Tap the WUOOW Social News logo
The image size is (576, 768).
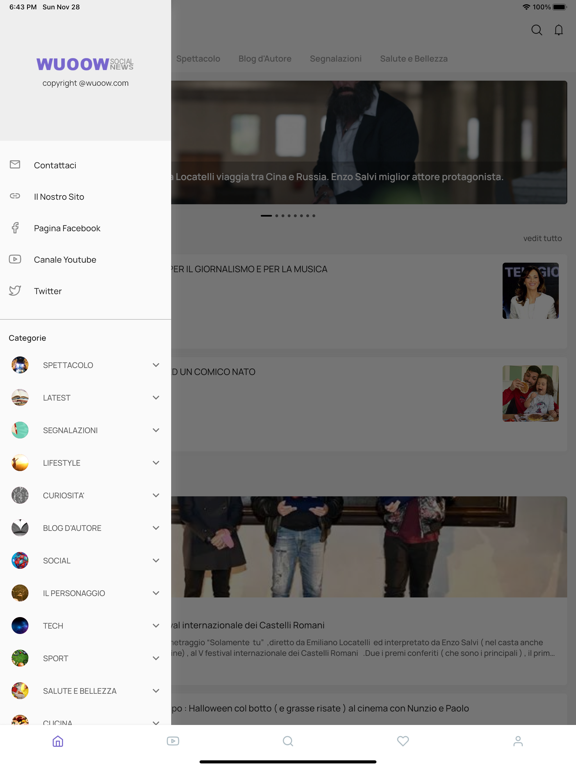tap(85, 64)
